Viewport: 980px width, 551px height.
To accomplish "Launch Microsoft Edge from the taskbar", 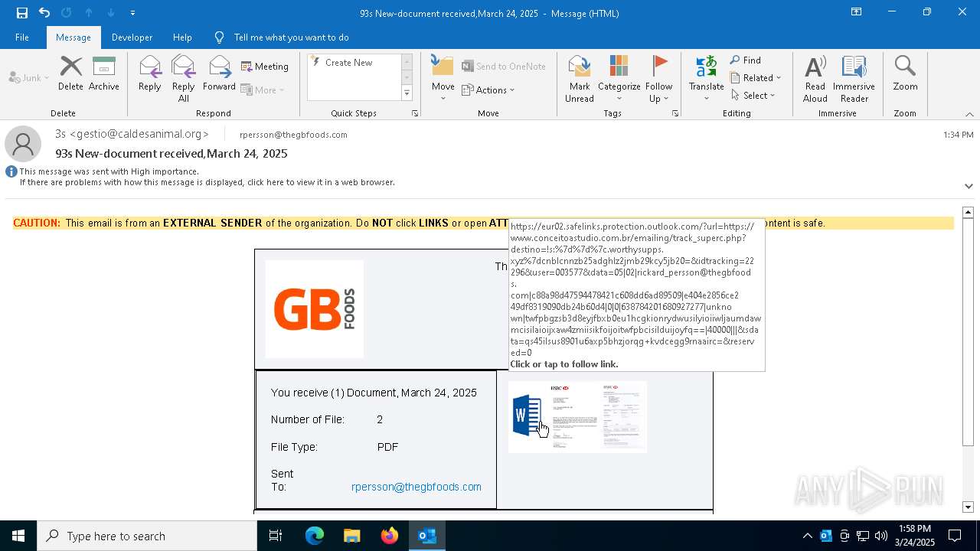I will [315, 536].
